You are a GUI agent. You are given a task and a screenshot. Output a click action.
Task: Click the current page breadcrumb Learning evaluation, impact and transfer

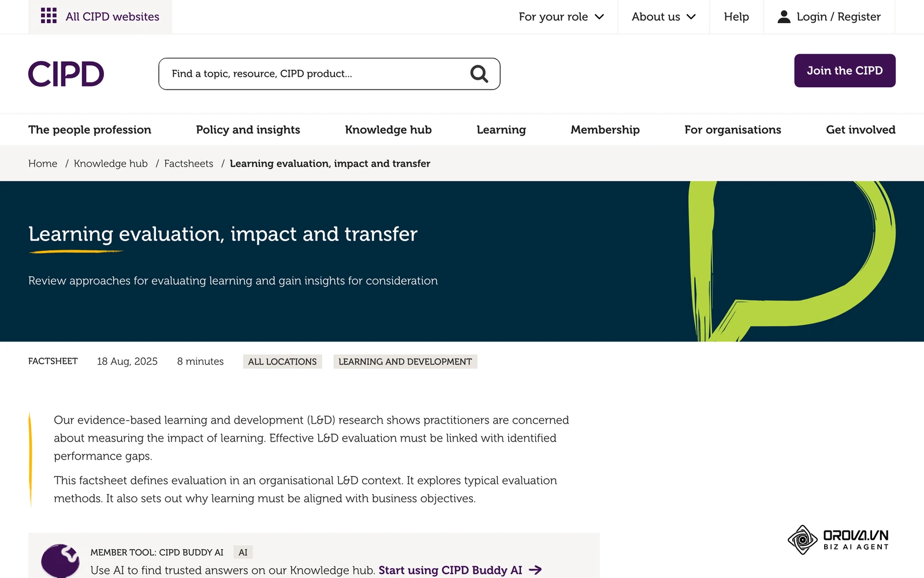tap(330, 164)
